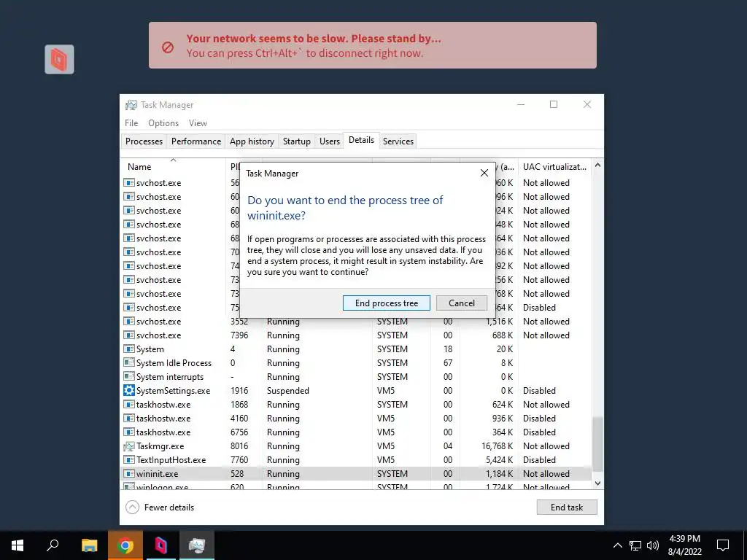Open the Action Center notifications icon
Image resolution: width=747 pixels, height=560 pixels.
tap(723, 545)
